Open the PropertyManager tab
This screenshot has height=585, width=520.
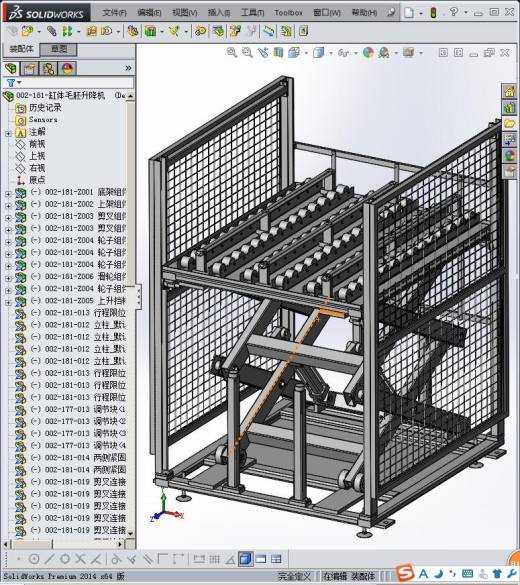[x=29, y=68]
